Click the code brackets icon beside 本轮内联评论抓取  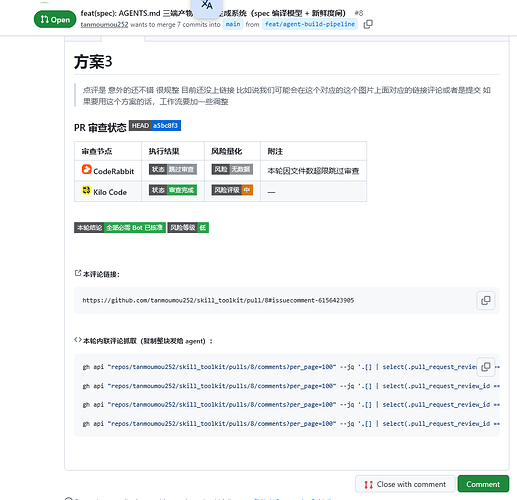coord(78,340)
